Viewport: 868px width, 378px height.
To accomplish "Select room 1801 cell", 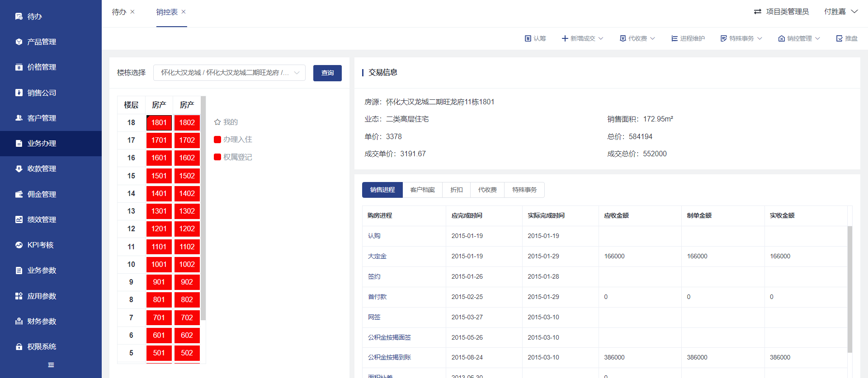I will tap(159, 122).
